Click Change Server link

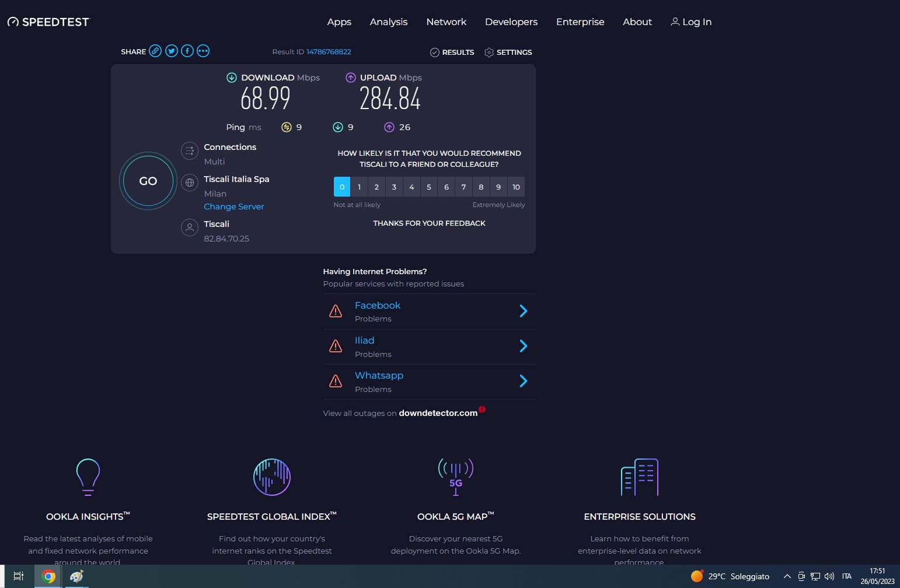(234, 206)
